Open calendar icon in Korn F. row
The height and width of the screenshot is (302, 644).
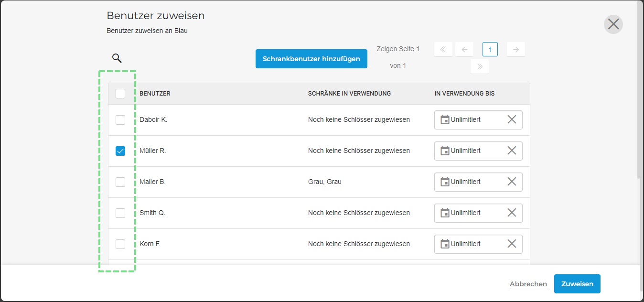click(x=445, y=244)
